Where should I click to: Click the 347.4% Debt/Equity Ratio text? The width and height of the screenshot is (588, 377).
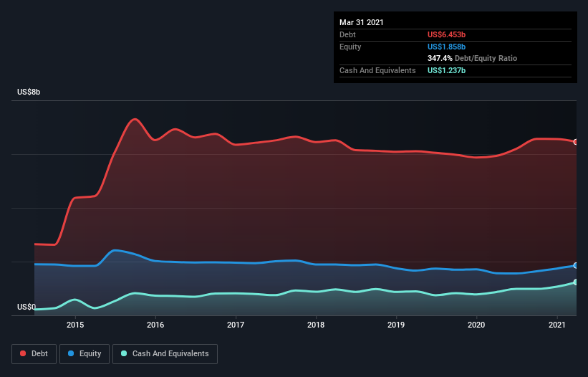click(x=472, y=58)
